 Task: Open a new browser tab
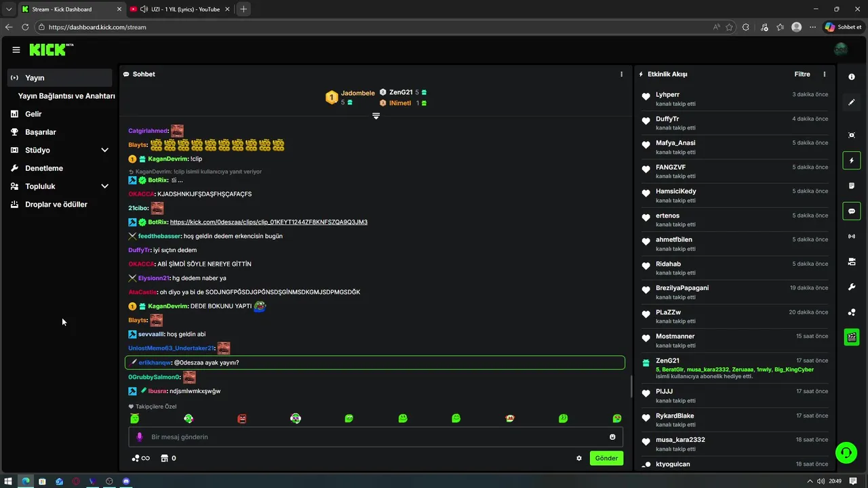click(243, 9)
